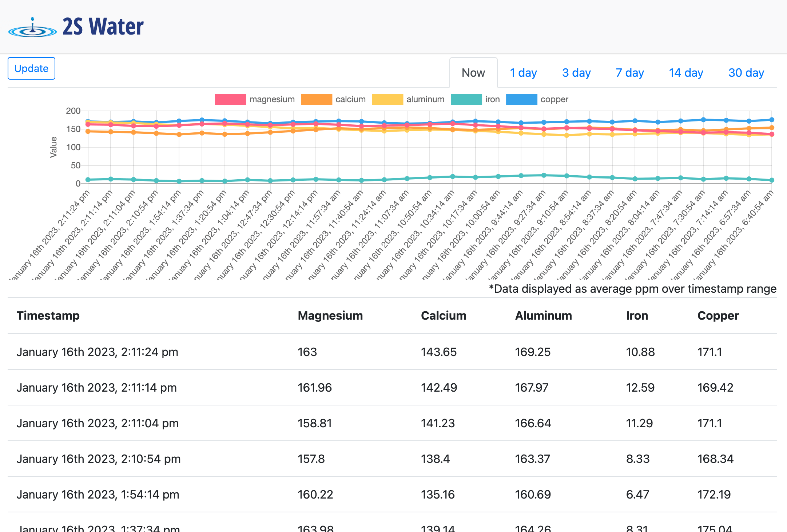Click aluminum value 167.97
787x532 pixels.
coord(532,387)
